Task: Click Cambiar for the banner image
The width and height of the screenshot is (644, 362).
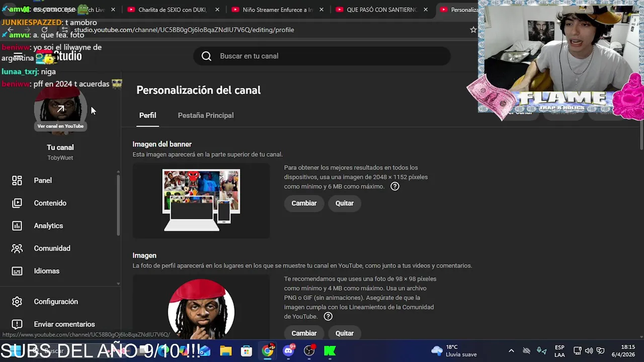Action: click(x=304, y=203)
